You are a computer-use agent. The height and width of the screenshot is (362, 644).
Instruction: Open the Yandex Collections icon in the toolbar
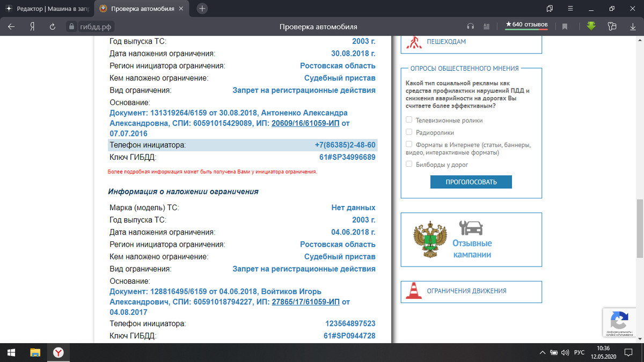(x=612, y=26)
